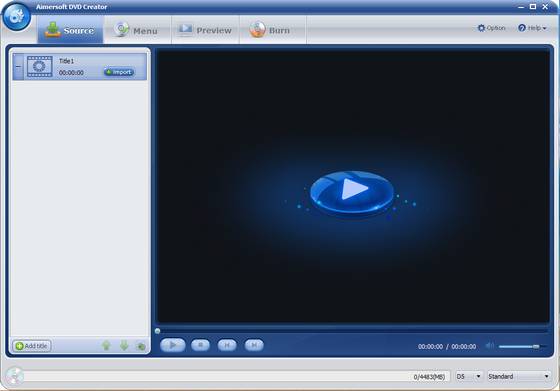The width and height of the screenshot is (560, 391).
Task: Open the Help dropdown menu
Action: click(x=532, y=28)
